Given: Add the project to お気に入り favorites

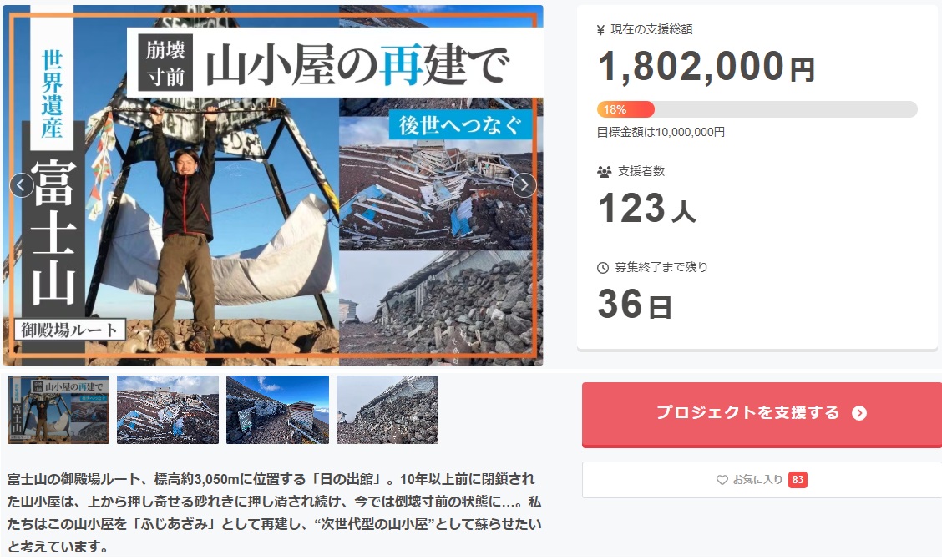Looking at the screenshot, I should 762,480.
